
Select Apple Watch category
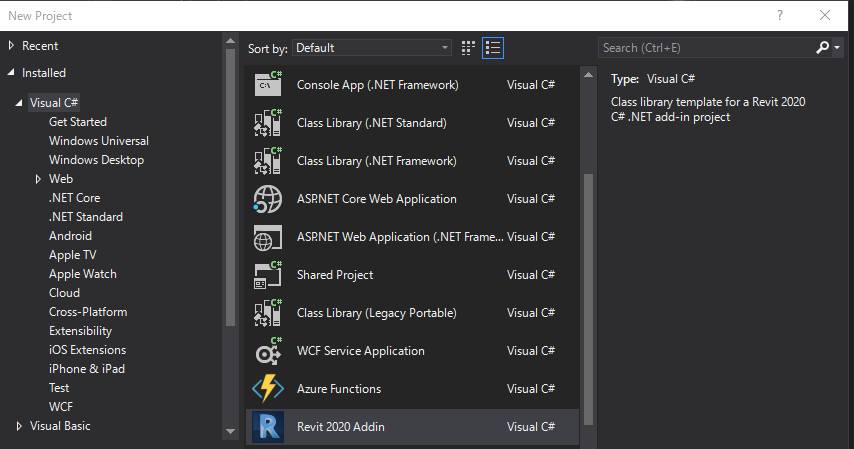[83, 274]
